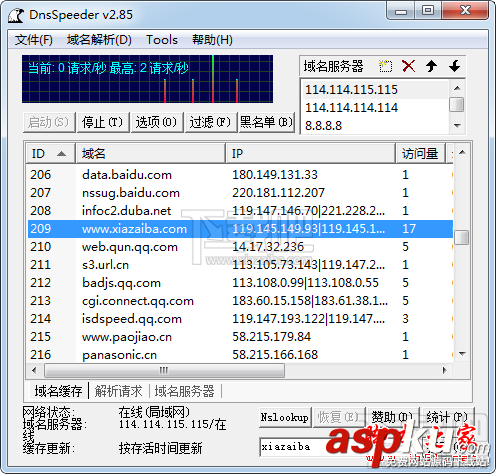Sort by the ID column header
The height and width of the screenshot is (474, 496).
[x=50, y=154]
